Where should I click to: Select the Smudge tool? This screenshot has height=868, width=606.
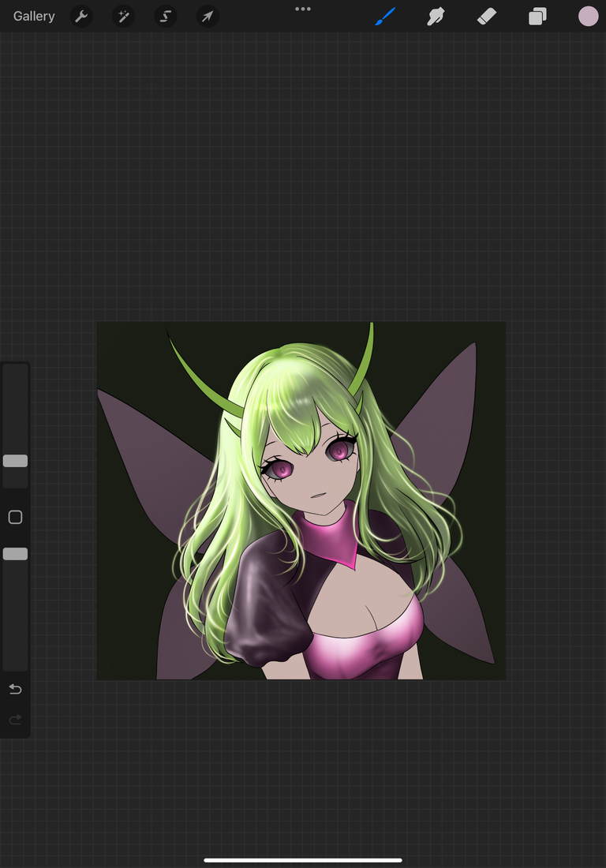(x=436, y=16)
